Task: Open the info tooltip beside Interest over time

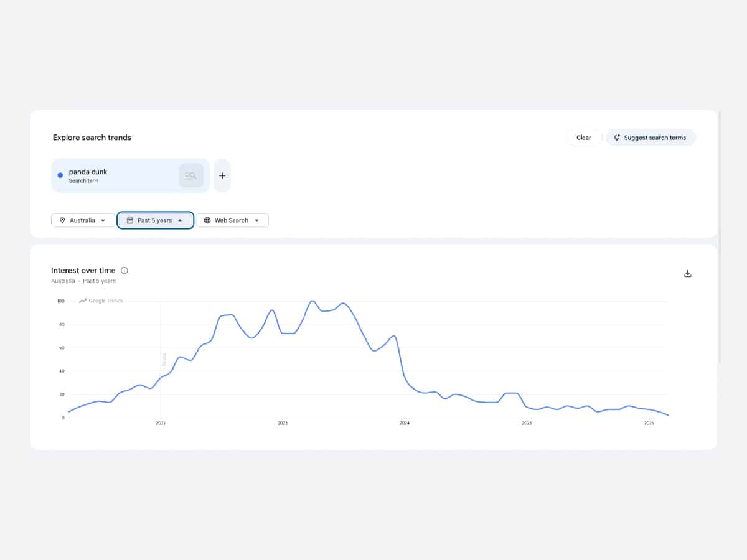Action: coord(125,271)
